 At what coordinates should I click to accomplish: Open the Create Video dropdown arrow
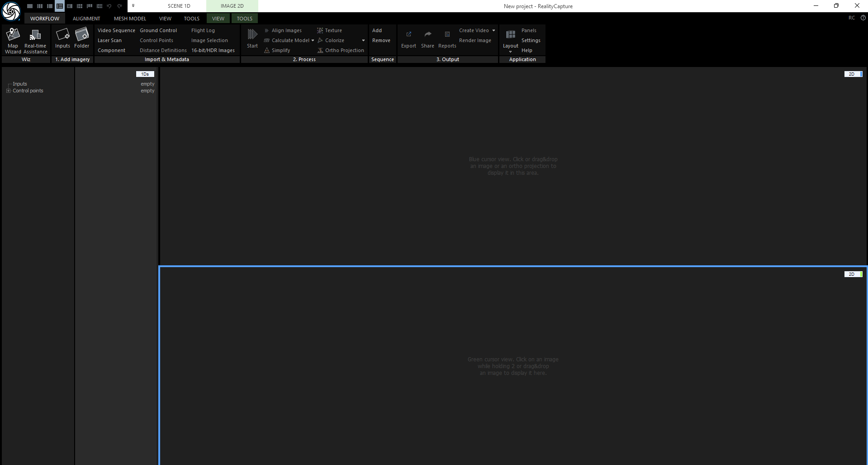click(493, 30)
